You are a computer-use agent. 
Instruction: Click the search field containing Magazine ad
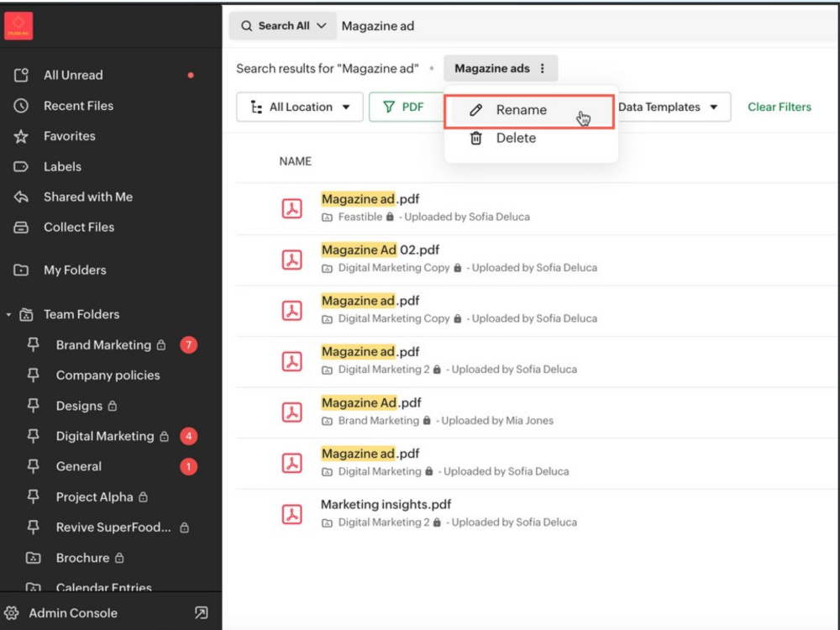(x=586, y=26)
